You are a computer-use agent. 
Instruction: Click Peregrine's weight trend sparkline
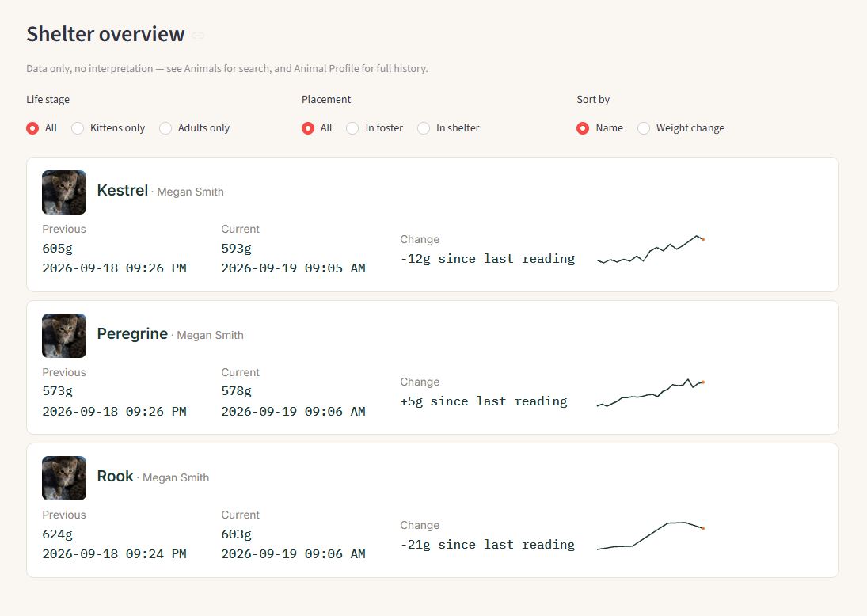(651, 393)
